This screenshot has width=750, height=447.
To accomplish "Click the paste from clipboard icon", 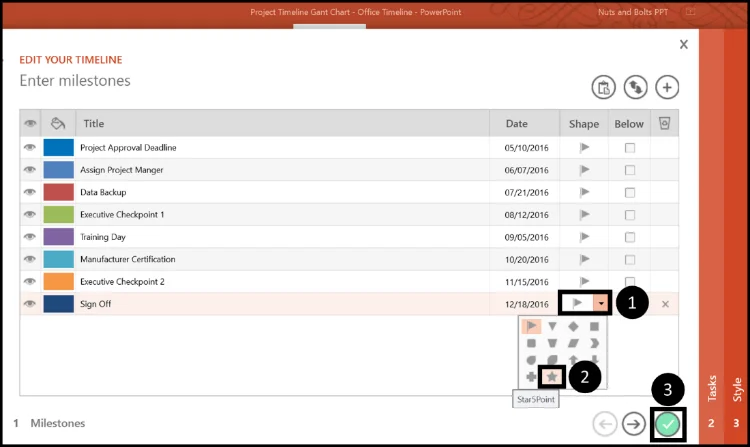I will pos(603,87).
